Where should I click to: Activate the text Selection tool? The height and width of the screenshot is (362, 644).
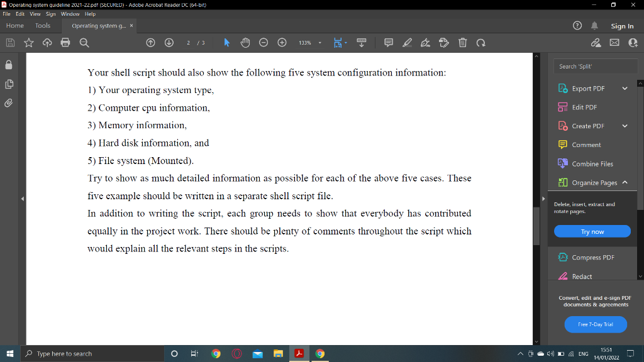(227, 42)
